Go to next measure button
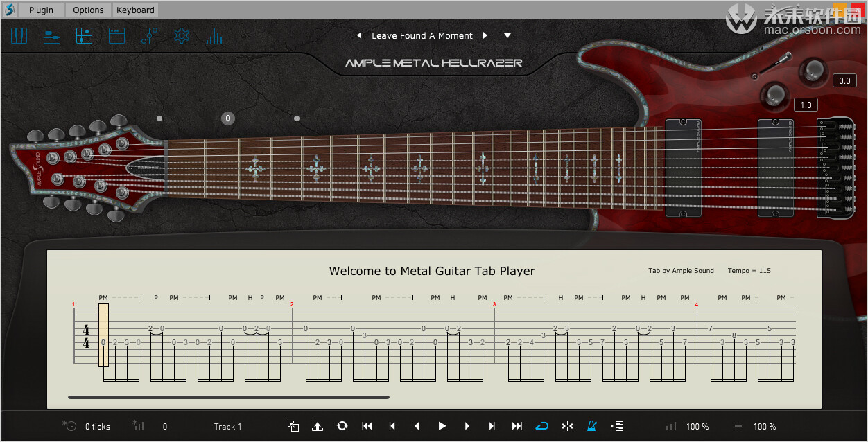This screenshot has width=868, height=442. pos(492,426)
